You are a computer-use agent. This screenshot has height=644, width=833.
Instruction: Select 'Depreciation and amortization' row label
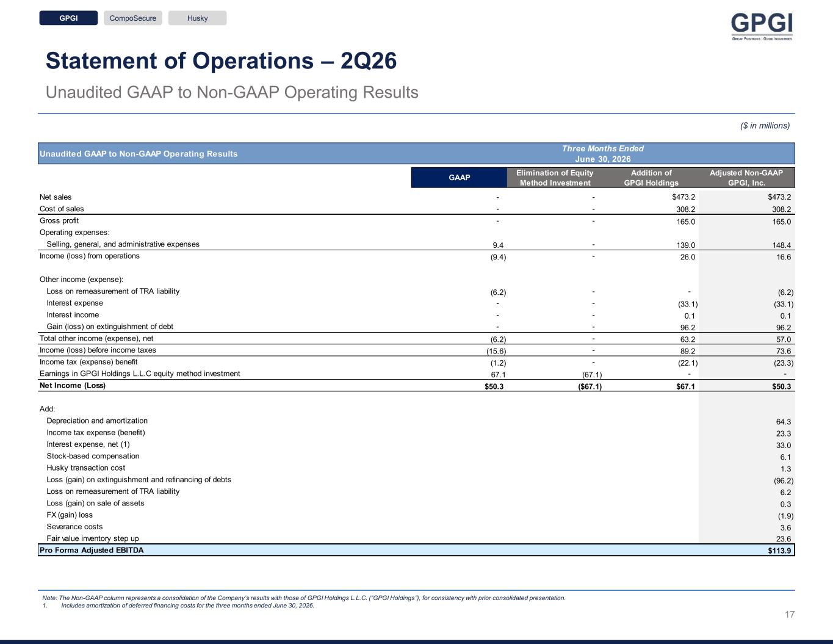[x=97, y=421]
